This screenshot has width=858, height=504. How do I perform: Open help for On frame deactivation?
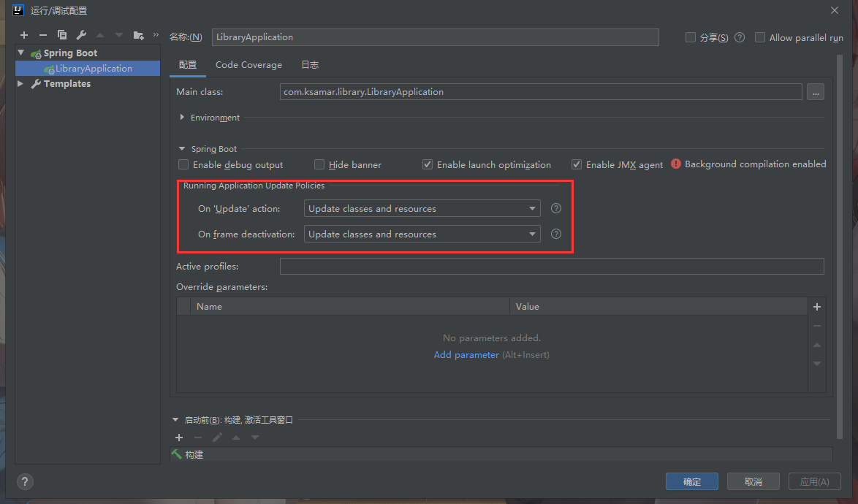[556, 234]
